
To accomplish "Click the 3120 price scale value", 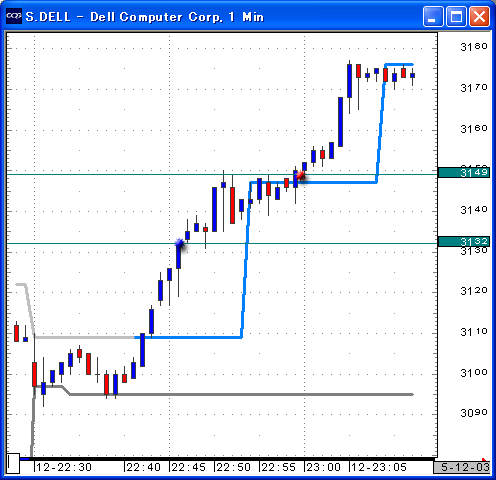I will click(x=474, y=291).
